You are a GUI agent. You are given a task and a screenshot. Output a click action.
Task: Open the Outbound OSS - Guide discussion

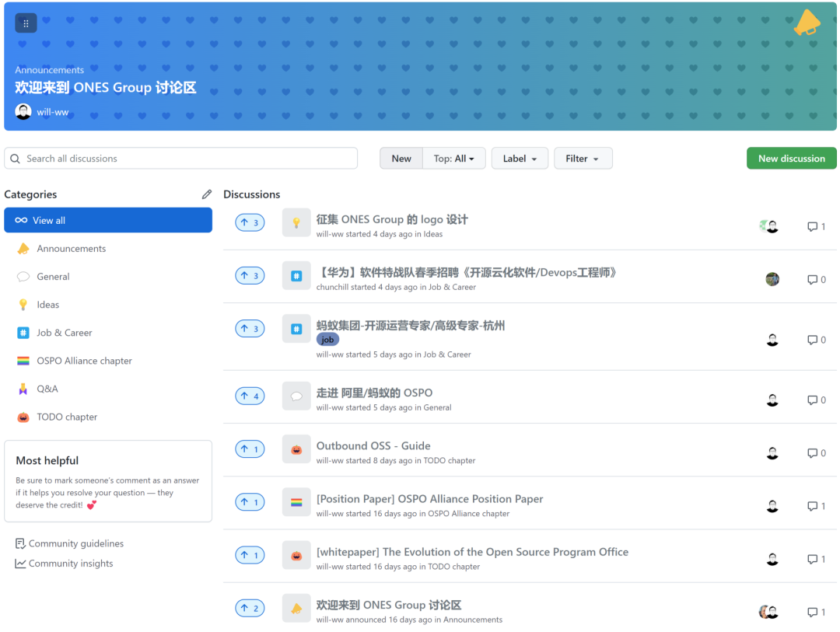(373, 445)
